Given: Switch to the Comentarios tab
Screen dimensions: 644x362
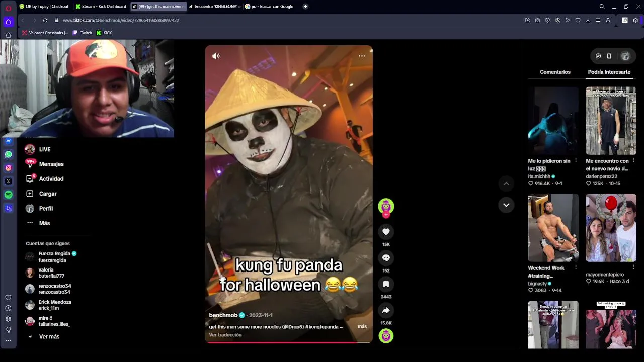Looking at the screenshot, I should coord(555,72).
